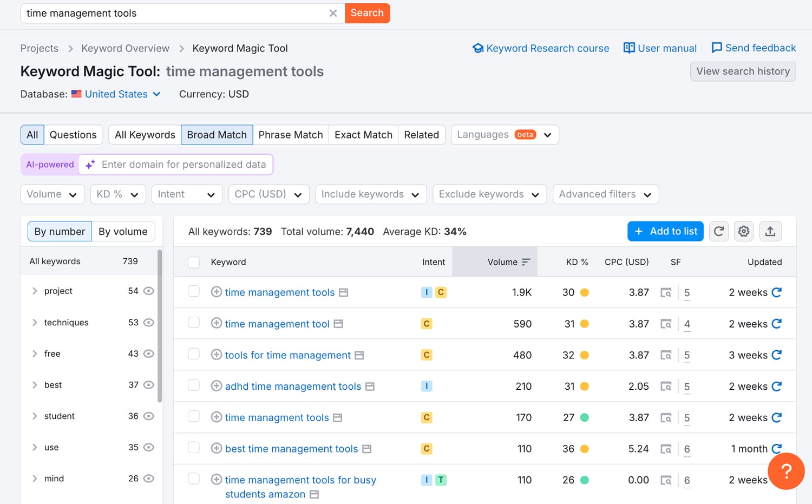Screen dimensions: 812x504
Task: Toggle the eye icon for 'best' group
Action: point(149,385)
